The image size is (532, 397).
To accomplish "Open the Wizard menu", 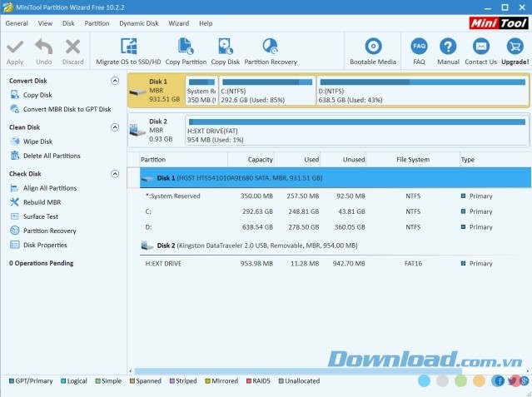I will (x=178, y=23).
